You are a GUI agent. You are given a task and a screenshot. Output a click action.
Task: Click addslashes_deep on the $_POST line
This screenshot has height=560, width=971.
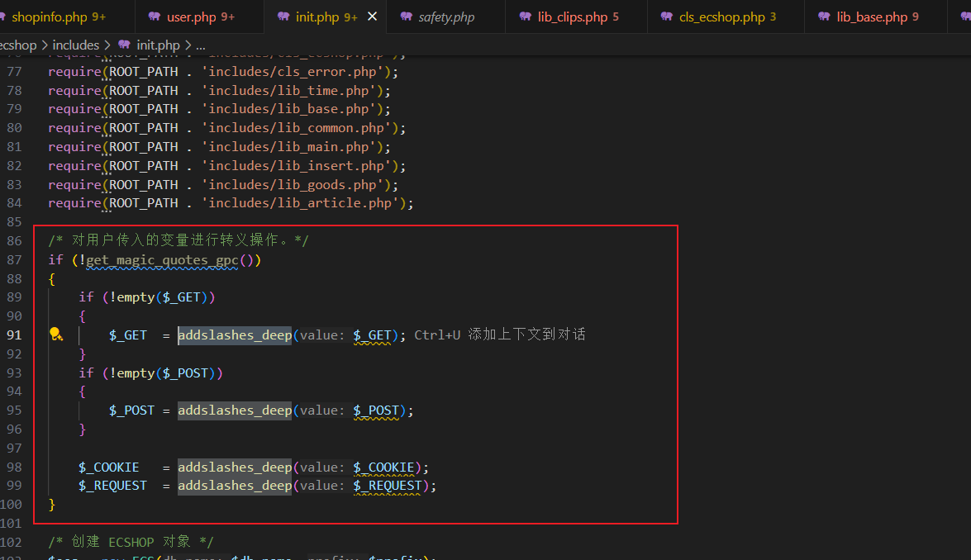coord(234,411)
